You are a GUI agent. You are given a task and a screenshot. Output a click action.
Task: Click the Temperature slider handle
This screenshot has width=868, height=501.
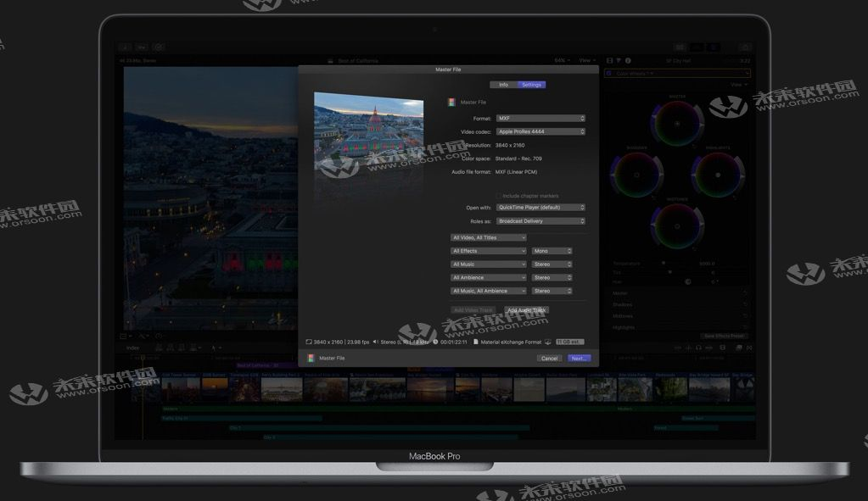(664, 264)
